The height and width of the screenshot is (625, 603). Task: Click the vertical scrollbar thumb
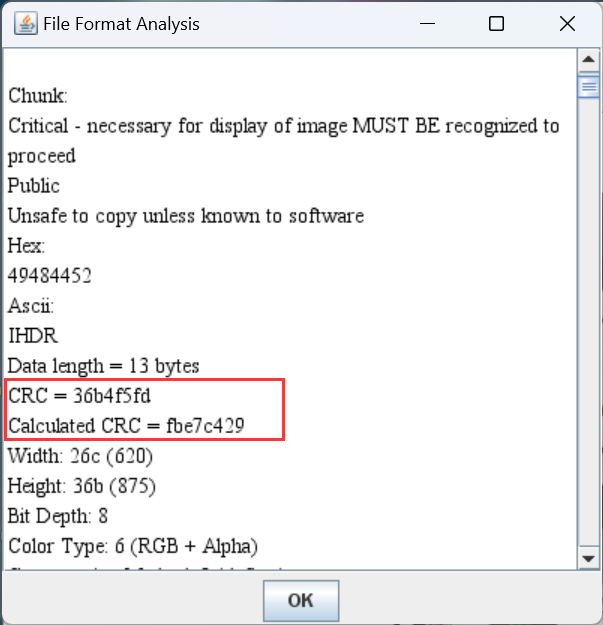[x=589, y=87]
